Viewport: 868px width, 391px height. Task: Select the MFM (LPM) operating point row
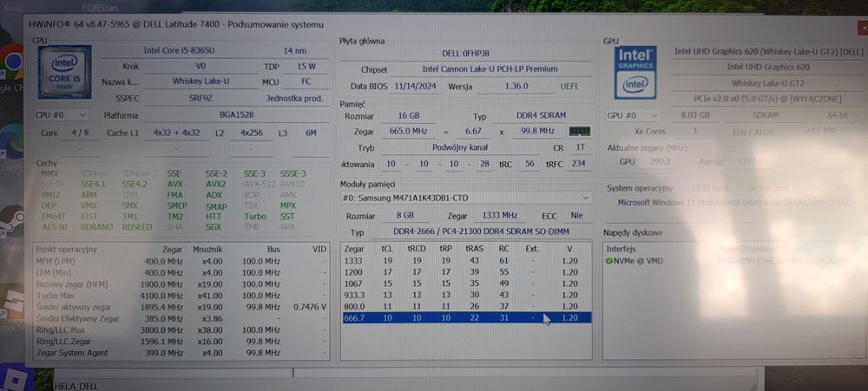[181, 261]
